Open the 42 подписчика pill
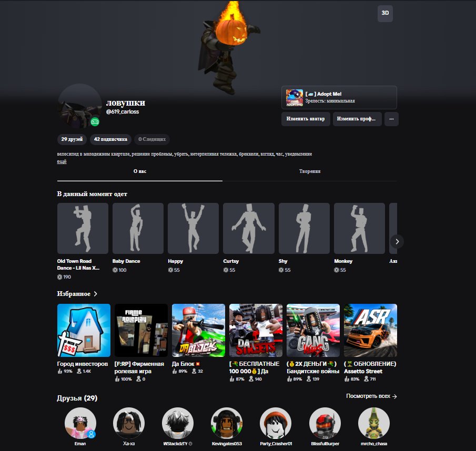The height and width of the screenshot is (451, 476). point(110,139)
